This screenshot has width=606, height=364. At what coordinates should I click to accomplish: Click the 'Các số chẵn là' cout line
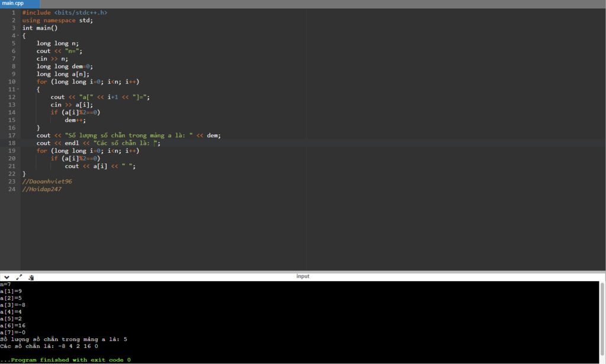(99, 143)
